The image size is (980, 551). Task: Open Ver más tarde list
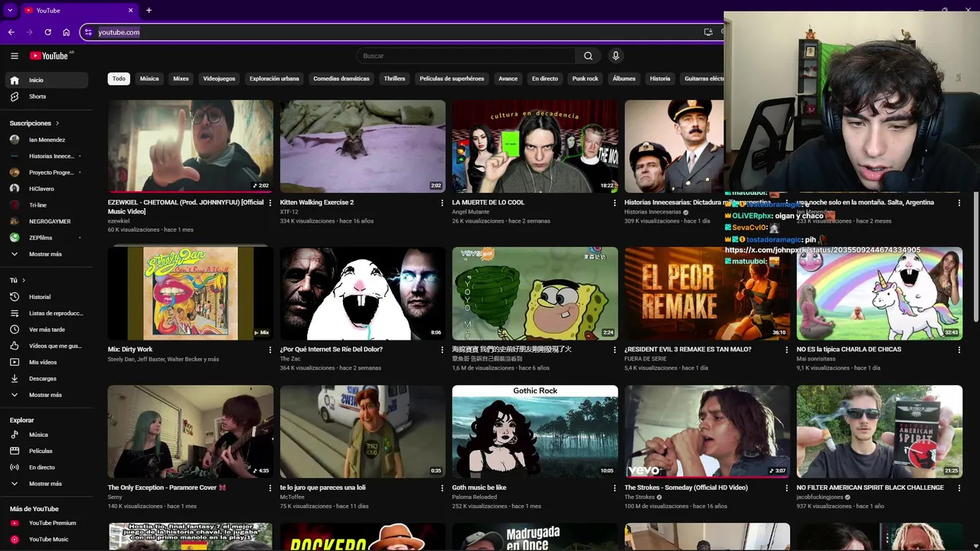(47, 330)
